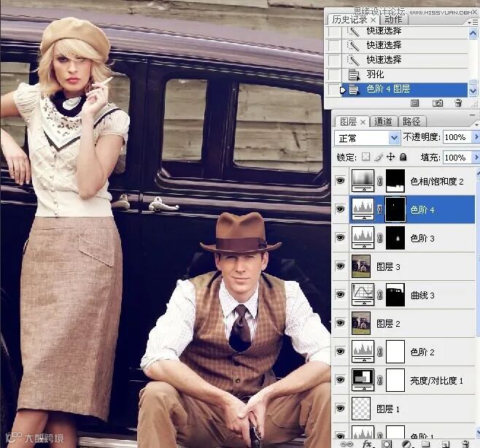This screenshot has width=480, height=448.
Task: Click the fill 100% input field
Action: pos(457,158)
